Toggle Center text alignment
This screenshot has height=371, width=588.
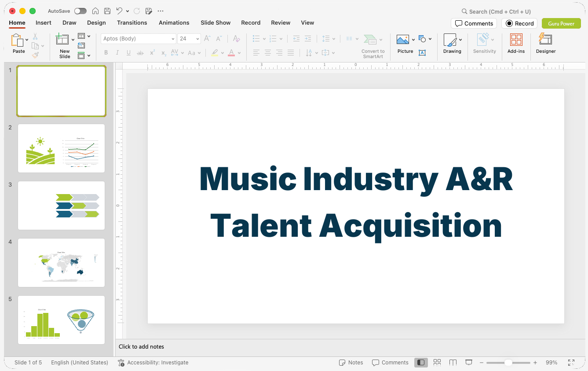[268, 53]
